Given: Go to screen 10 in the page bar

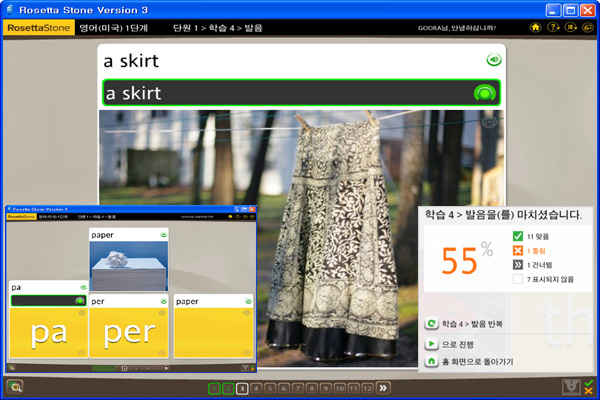Looking at the screenshot, I should (x=339, y=389).
